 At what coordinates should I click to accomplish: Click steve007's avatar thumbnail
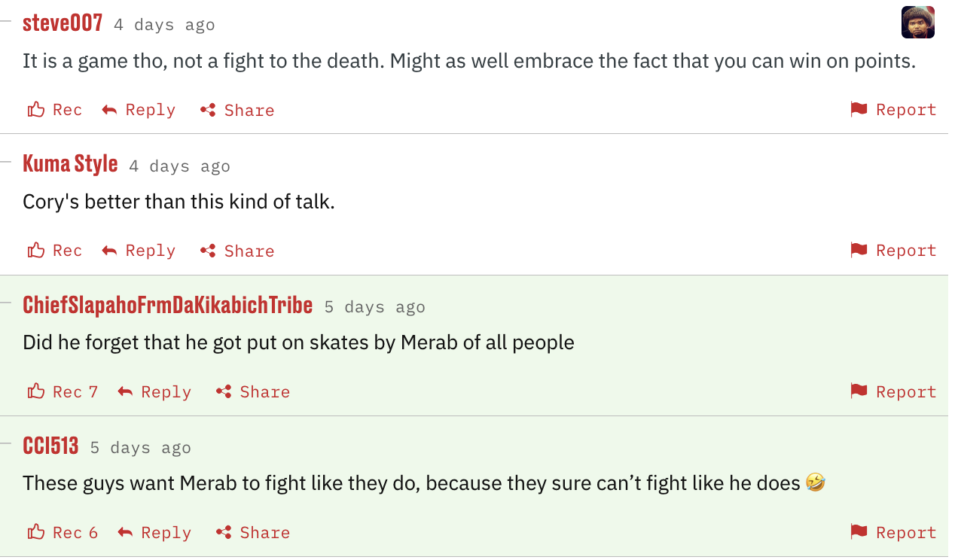tap(917, 23)
